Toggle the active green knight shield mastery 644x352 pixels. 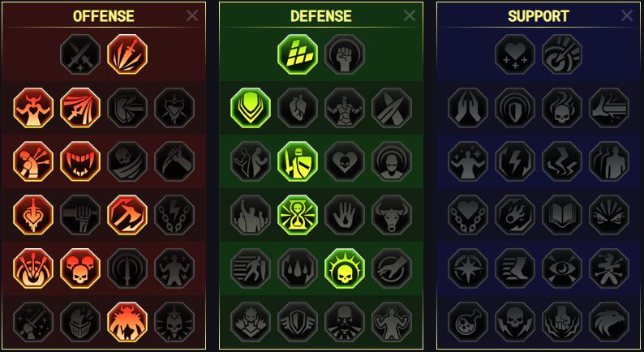point(298,161)
